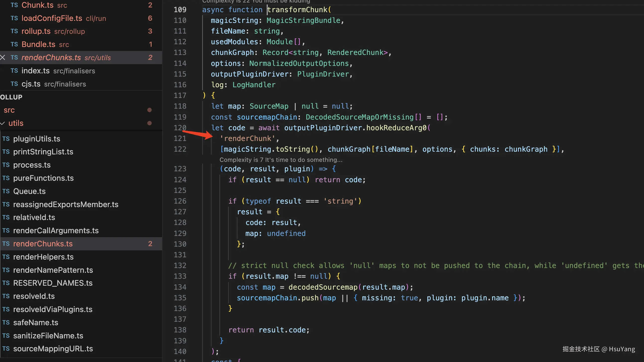Collapse the ROLLUP explorer section header
This screenshot has width=644, height=362.
tap(11, 97)
